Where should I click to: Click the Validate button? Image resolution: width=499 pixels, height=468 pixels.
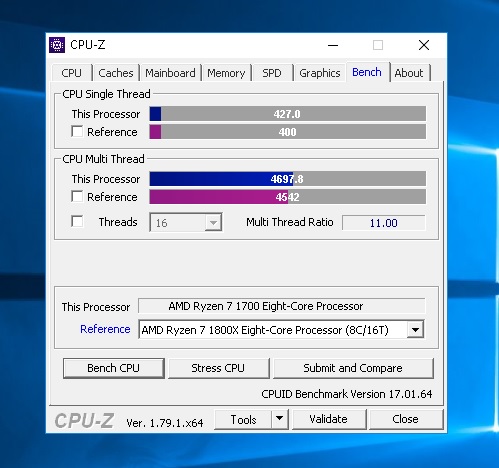click(329, 419)
